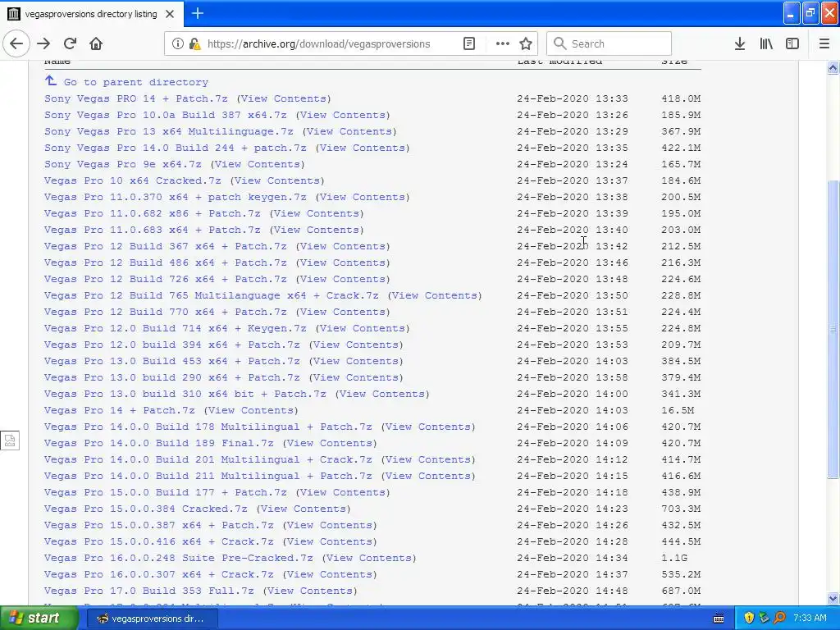
Task: View Contents of Vegas Pro 11.0.370 x64
Action: click(x=362, y=197)
